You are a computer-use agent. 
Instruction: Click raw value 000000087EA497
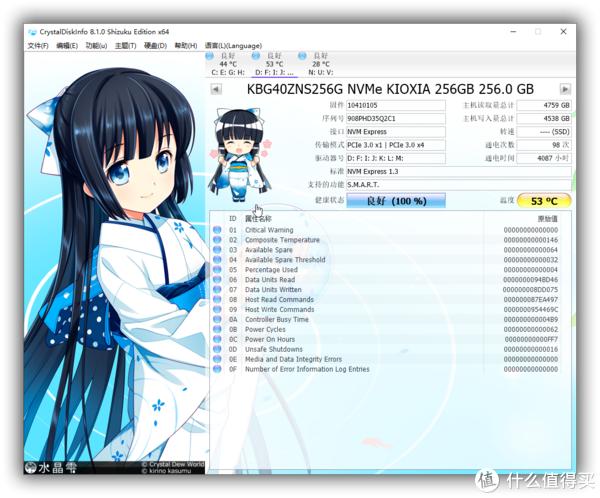(x=530, y=300)
